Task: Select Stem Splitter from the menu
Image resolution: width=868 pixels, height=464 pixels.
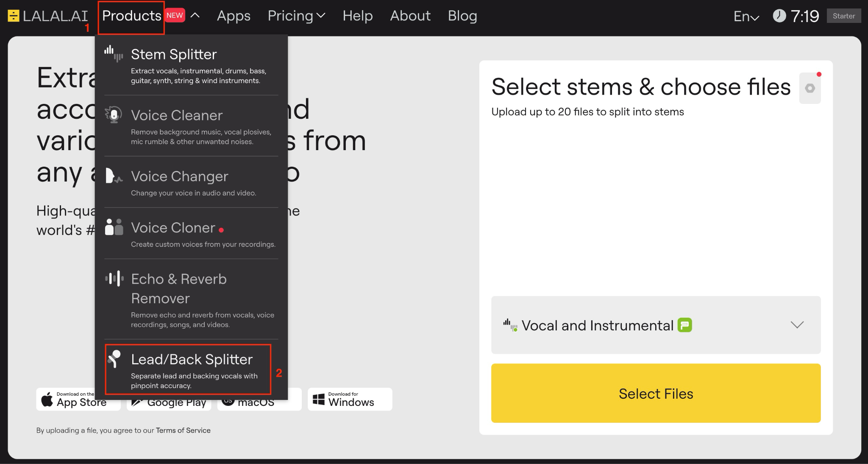Action: click(191, 65)
